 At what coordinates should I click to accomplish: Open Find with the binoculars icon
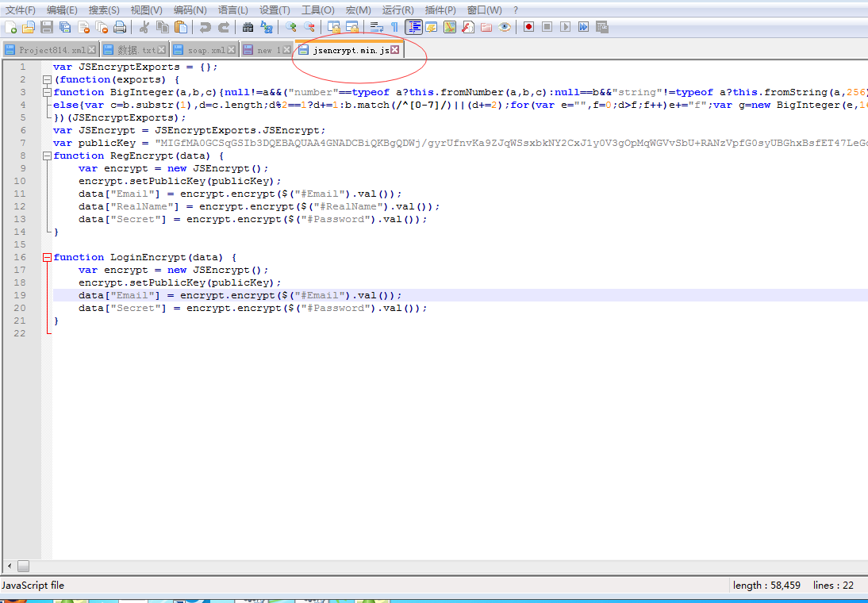click(x=248, y=26)
